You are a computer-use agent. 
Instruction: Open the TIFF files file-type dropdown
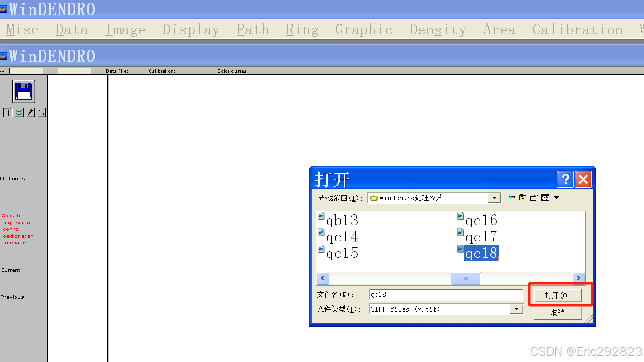pyautogui.click(x=518, y=309)
